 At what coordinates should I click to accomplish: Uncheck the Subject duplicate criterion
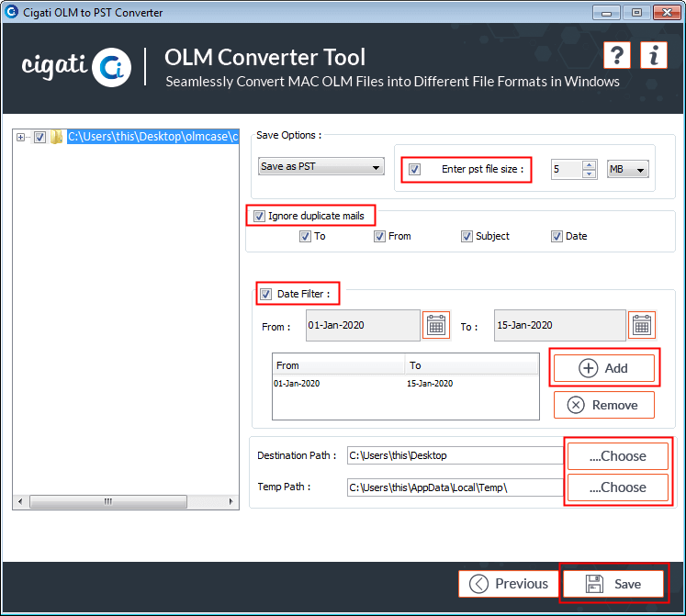click(467, 236)
